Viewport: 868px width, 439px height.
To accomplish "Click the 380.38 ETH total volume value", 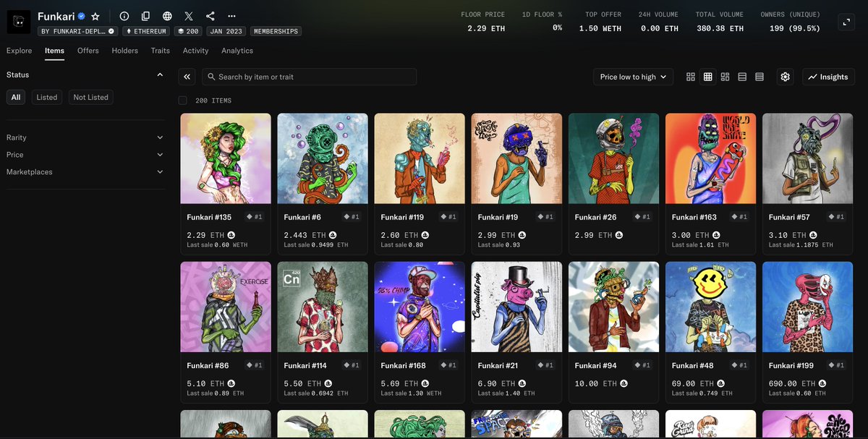I will [719, 28].
